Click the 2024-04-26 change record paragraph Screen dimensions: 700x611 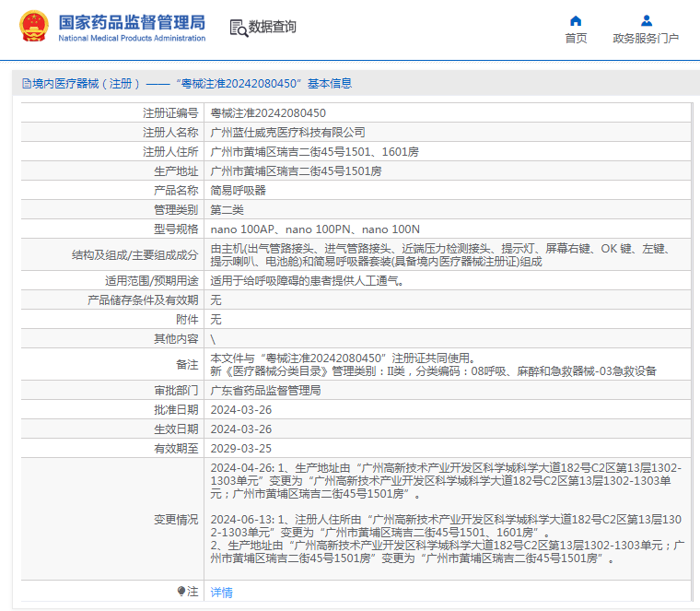coord(446,480)
